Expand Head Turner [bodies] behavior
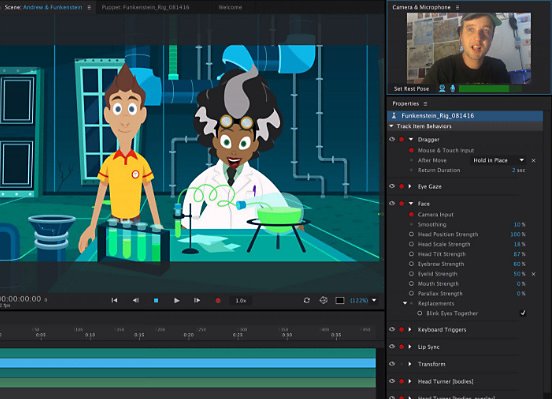 tap(410, 381)
